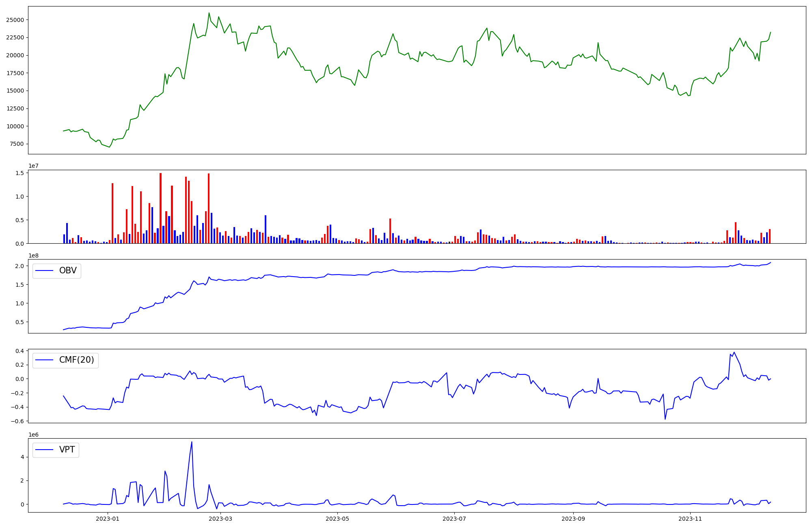Click the highest peak of the green price line
812x528 pixels.
(209, 13)
